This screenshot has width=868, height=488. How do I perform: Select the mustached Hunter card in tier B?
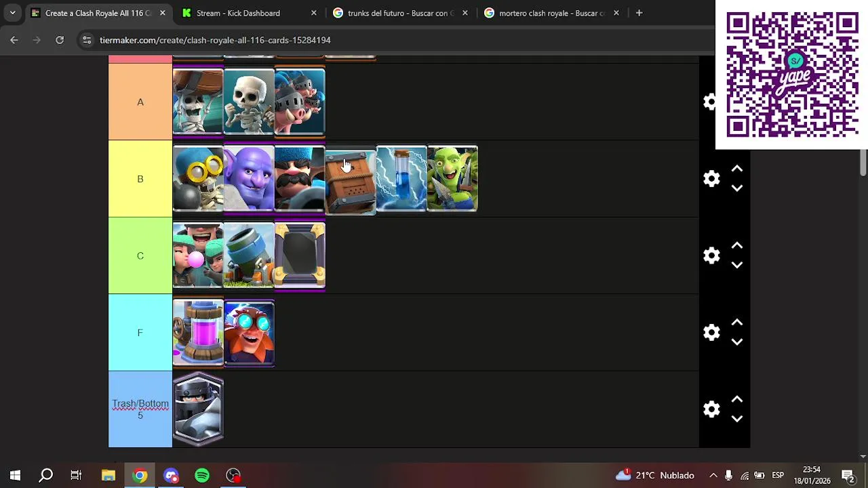pyautogui.click(x=300, y=179)
